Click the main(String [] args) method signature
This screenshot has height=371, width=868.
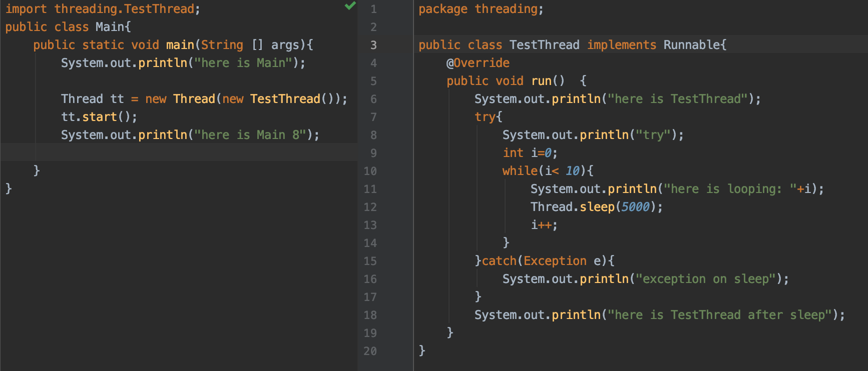pyautogui.click(x=173, y=45)
